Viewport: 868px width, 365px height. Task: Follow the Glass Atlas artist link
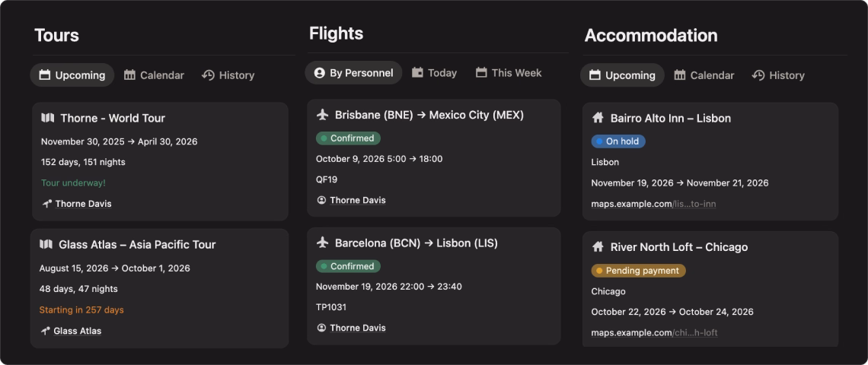[78, 331]
